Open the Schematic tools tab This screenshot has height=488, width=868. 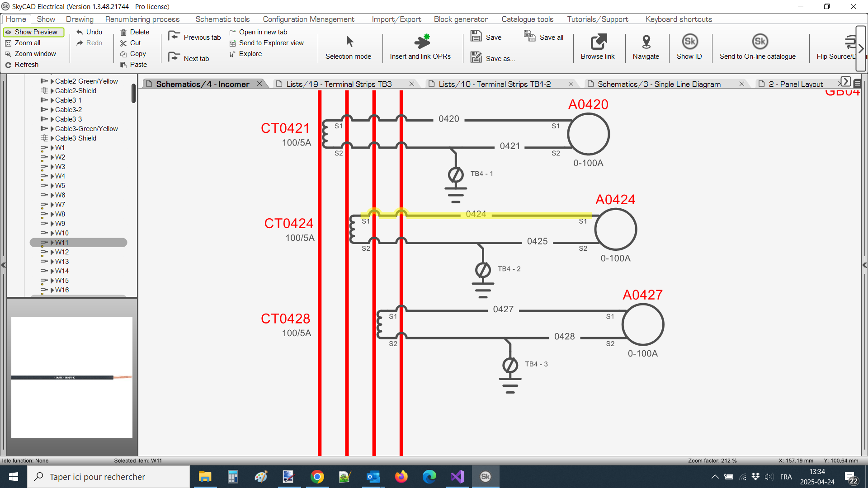222,19
